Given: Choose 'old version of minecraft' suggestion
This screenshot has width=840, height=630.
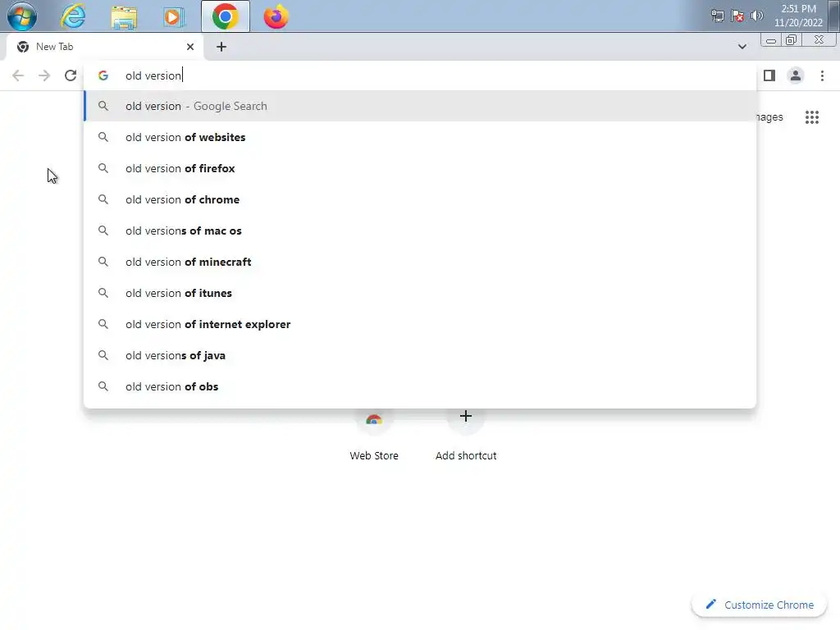Looking at the screenshot, I should pyautogui.click(x=420, y=262).
